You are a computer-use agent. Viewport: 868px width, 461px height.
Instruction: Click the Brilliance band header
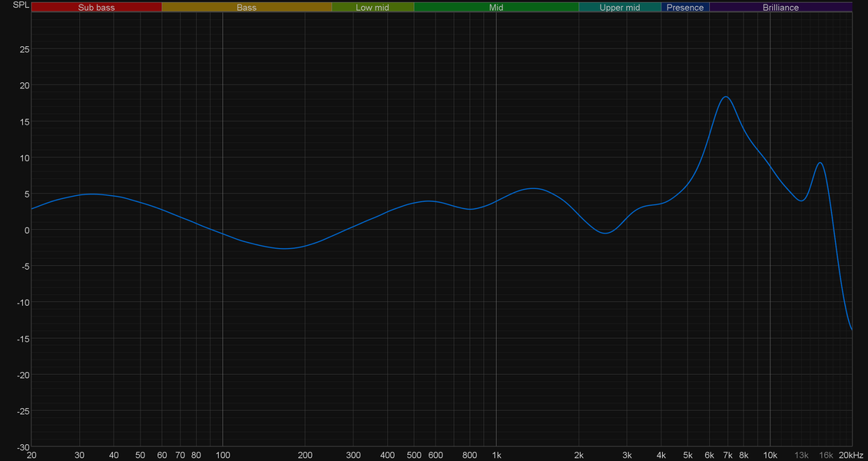[x=780, y=7]
